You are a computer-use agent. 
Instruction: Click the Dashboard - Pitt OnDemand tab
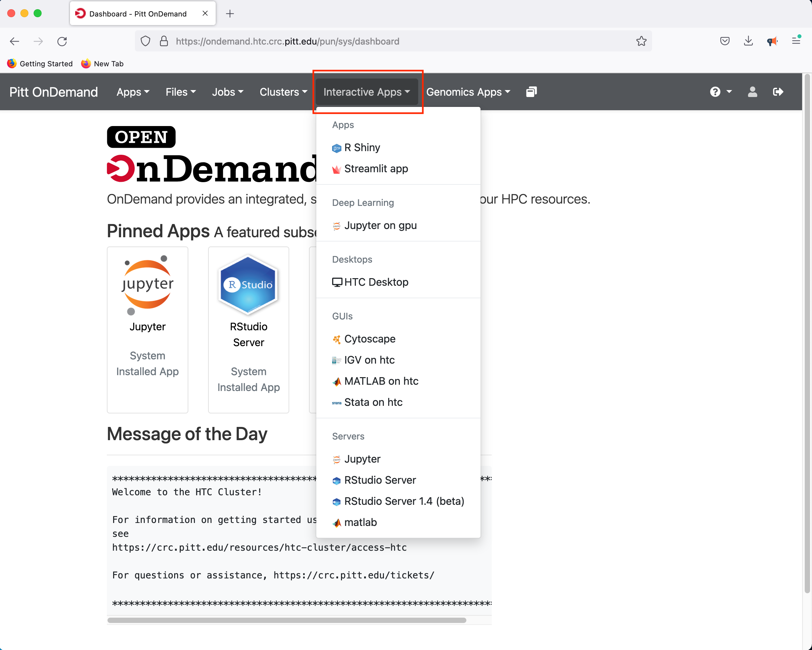tap(143, 14)
